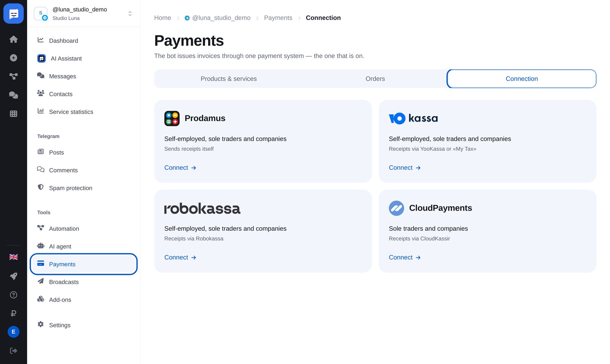Click Connect on the Prodamus card
This screenshot has height=364, width=610.
point(180,168)
